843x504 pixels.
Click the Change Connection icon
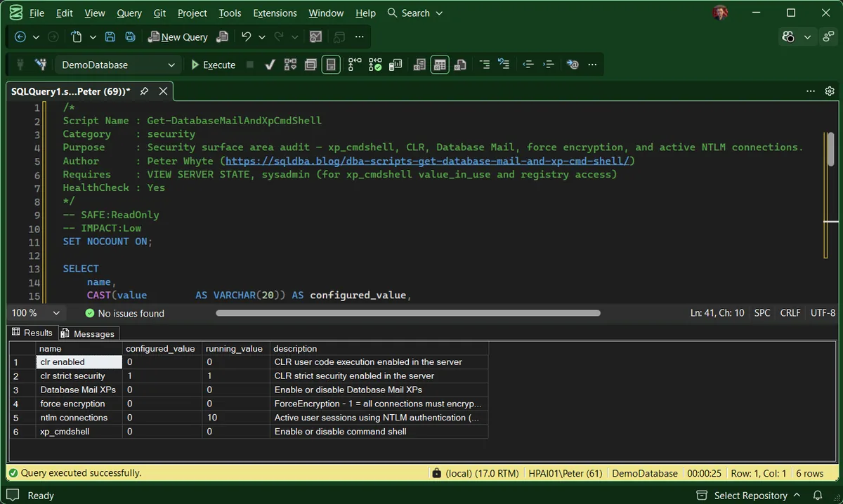pos(41,65)
